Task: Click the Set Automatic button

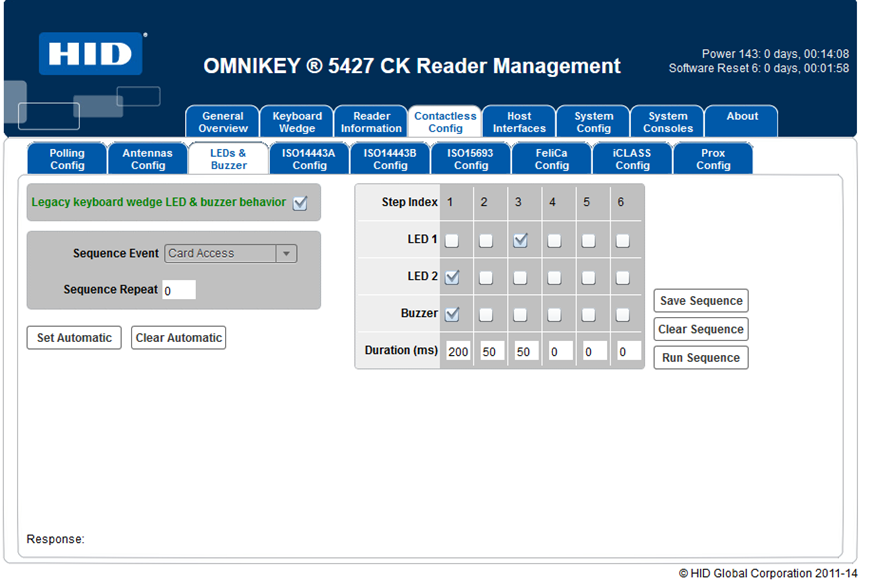Action: pyautogui.click(x=74, y=338)
